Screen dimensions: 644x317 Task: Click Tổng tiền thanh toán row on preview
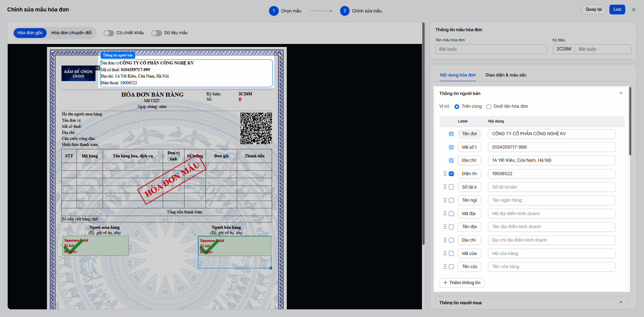coord(167,212)
